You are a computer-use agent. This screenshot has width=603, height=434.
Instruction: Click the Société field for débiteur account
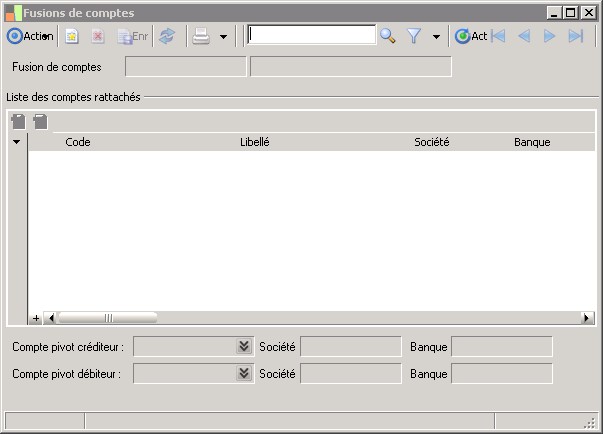pos(351,373)
